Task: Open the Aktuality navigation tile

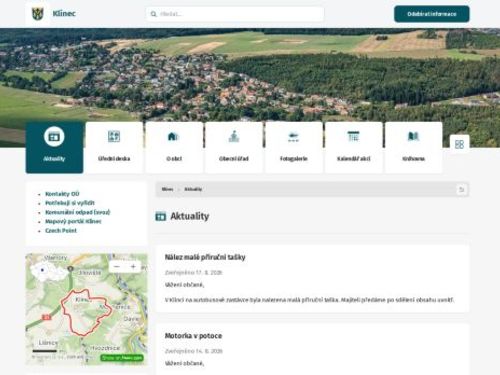Action: tap(54, 147)
